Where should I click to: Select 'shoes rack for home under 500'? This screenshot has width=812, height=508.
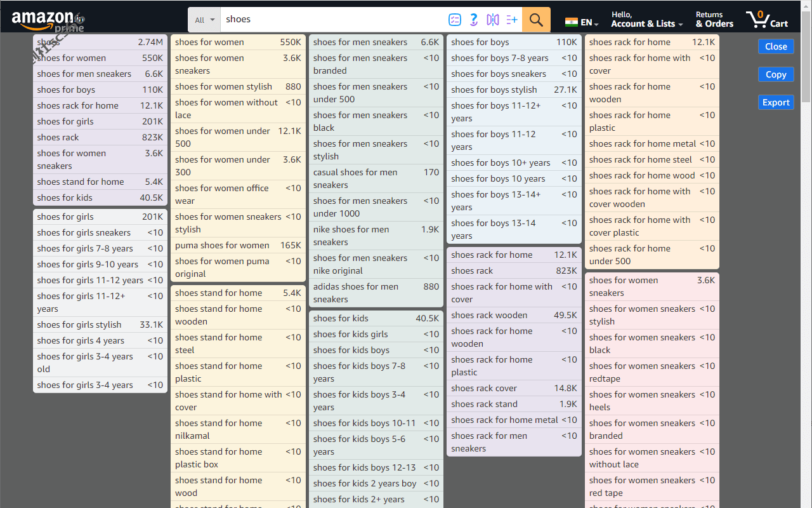652,255
